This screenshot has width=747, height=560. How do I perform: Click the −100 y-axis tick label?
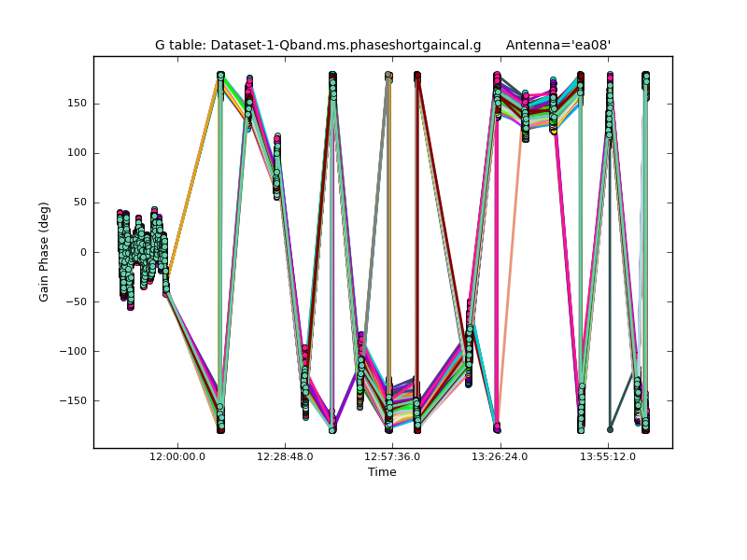pos(74,351)
